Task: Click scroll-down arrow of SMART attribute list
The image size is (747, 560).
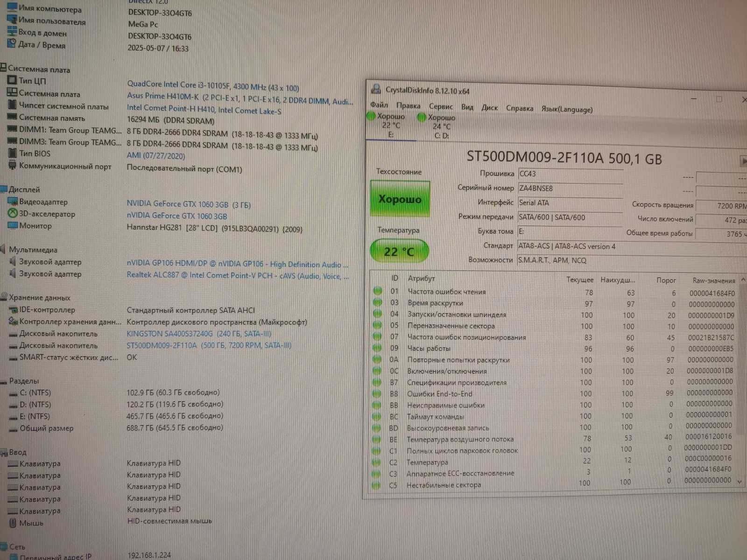Action: (x=740, y=481)
